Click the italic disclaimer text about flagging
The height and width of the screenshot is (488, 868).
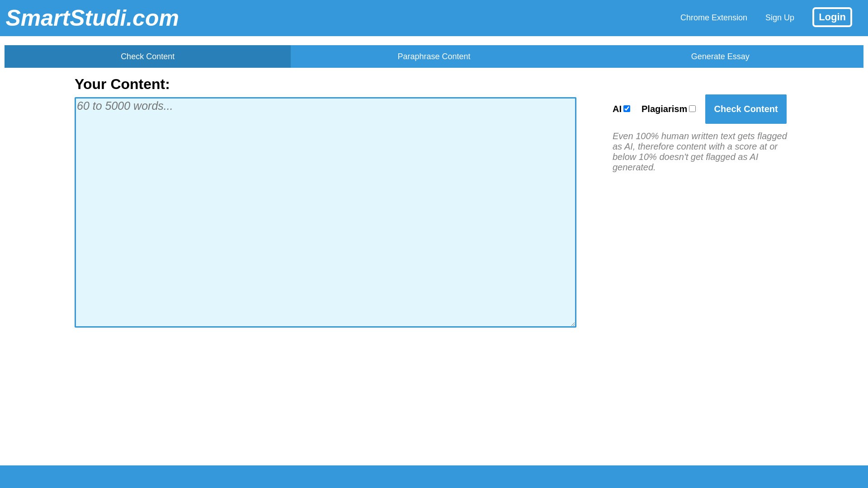pos(699,151)
